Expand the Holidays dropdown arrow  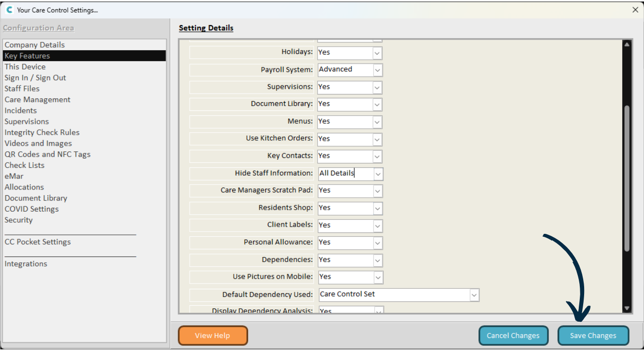(x=377, y=53)
